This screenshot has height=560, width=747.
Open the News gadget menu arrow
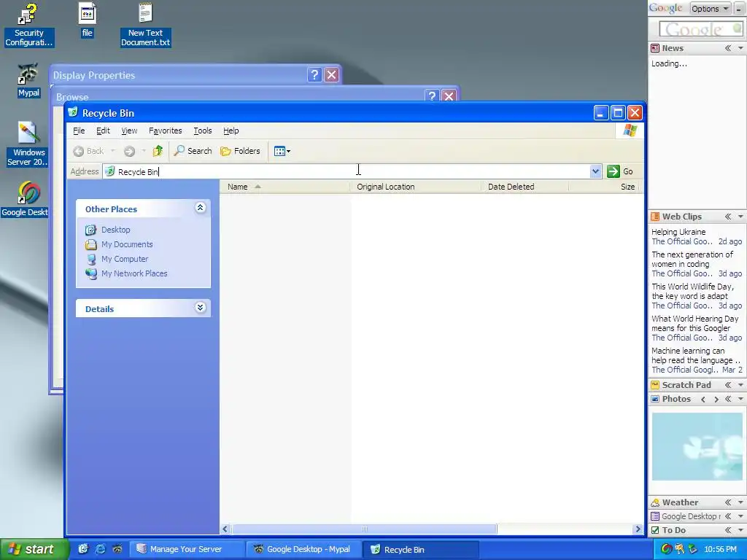[740, 48]
